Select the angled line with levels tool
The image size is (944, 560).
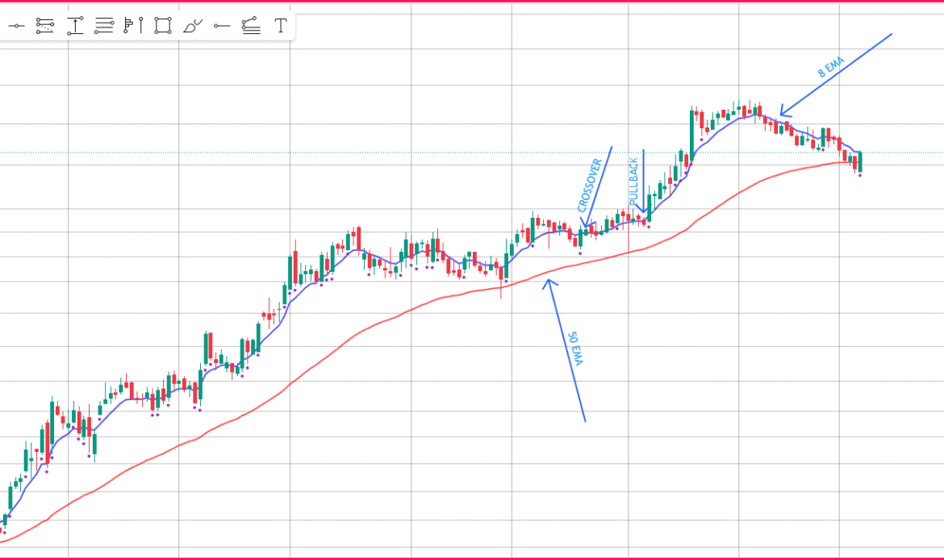coord(251,26)
